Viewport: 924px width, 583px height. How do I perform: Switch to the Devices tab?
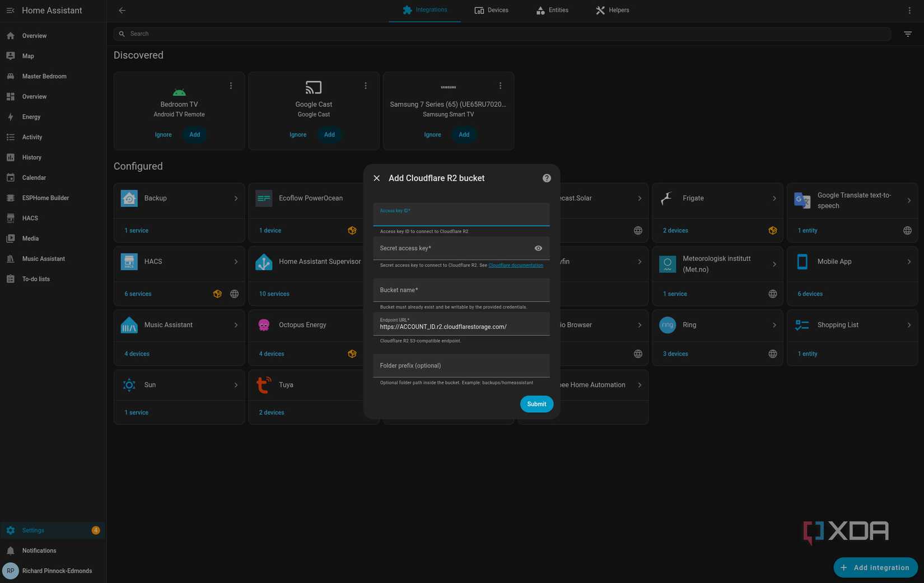491,10
